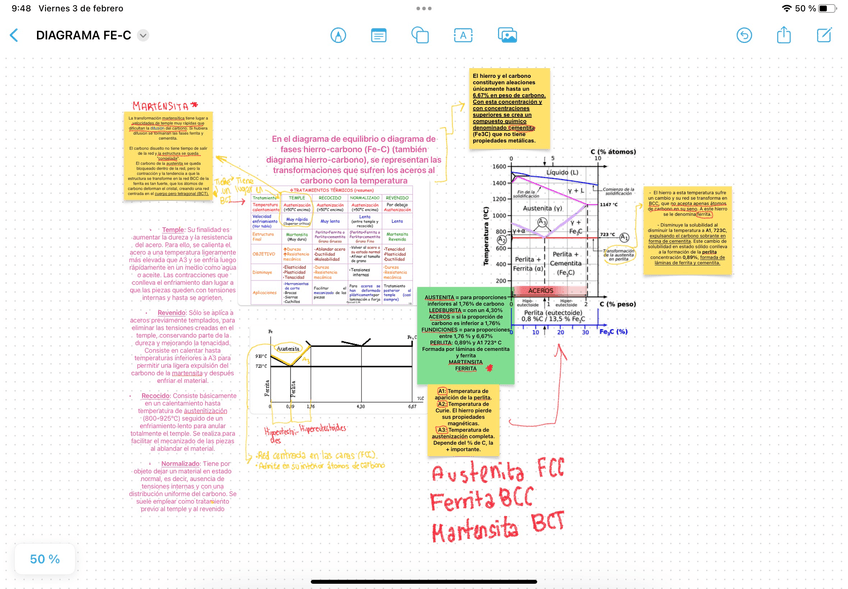Open the DIAGRAMA FE-C title dropdown
This screenshot has width=848, height=589.
pos(143,36)
